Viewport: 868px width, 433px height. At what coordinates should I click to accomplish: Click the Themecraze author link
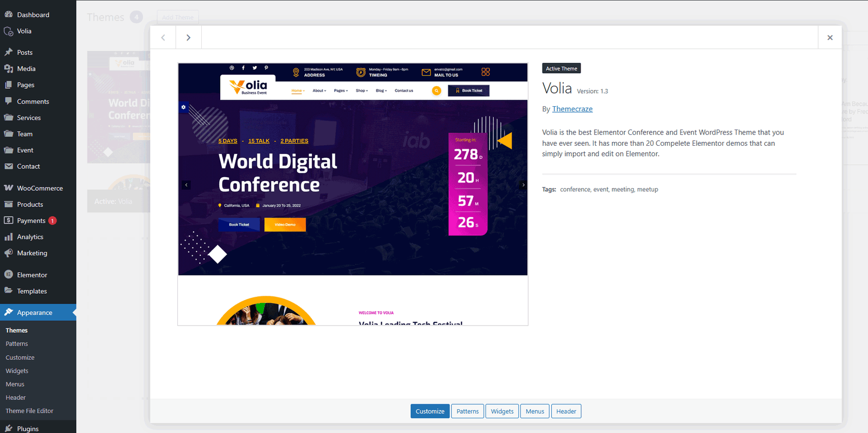point(572,109)
